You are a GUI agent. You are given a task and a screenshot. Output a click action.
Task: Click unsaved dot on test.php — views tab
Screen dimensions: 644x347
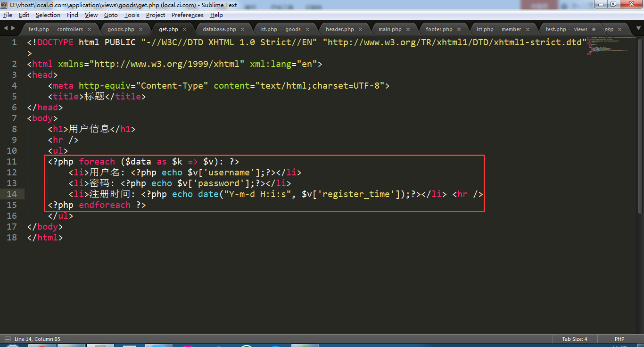click(594, 29)
